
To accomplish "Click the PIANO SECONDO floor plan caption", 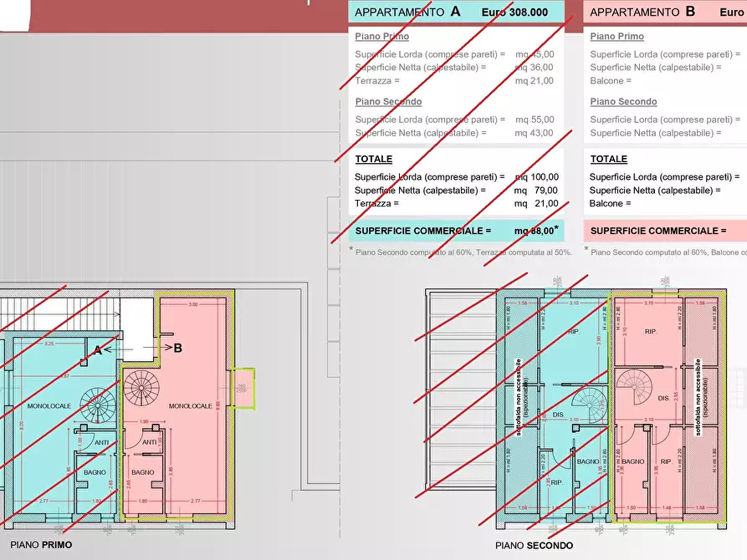I will point(535,546).
